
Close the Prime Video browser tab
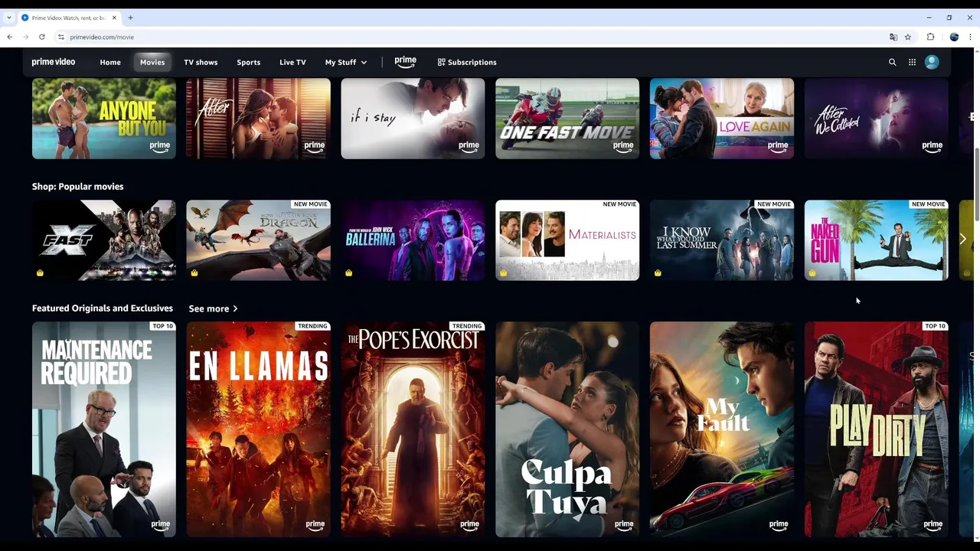[114, 18]
